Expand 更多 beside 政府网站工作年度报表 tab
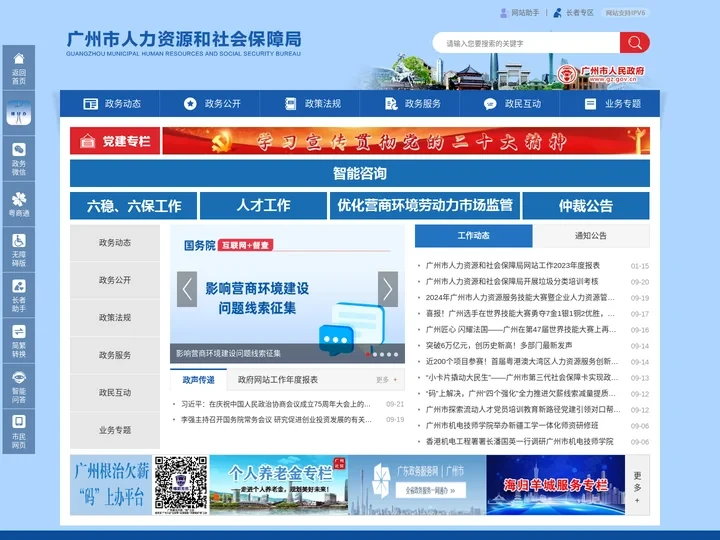 386,380
